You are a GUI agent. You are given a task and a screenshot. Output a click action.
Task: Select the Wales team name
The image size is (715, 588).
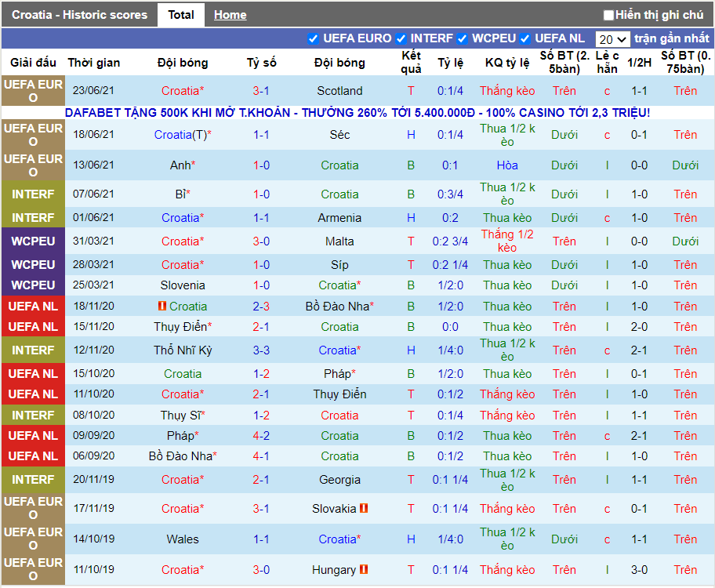183,539
